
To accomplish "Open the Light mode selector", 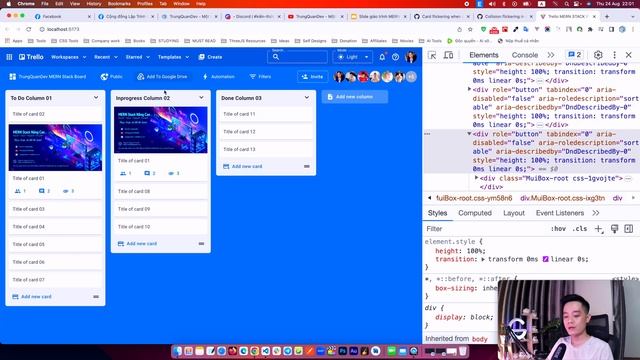I will 353,57.
